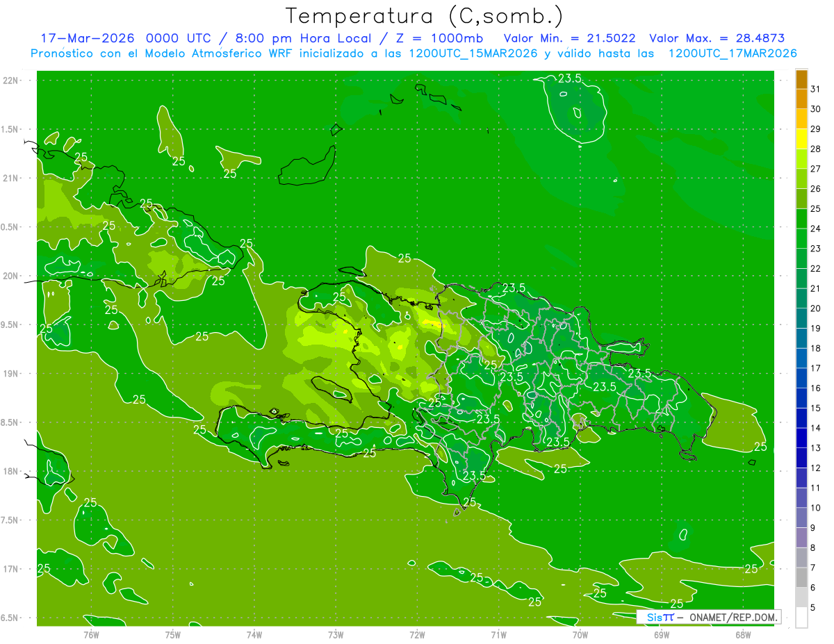Viewport: 834px width, 644px height.
Task: Click the title "Temperatura (C,somb.)"
Action: point(425,17)
